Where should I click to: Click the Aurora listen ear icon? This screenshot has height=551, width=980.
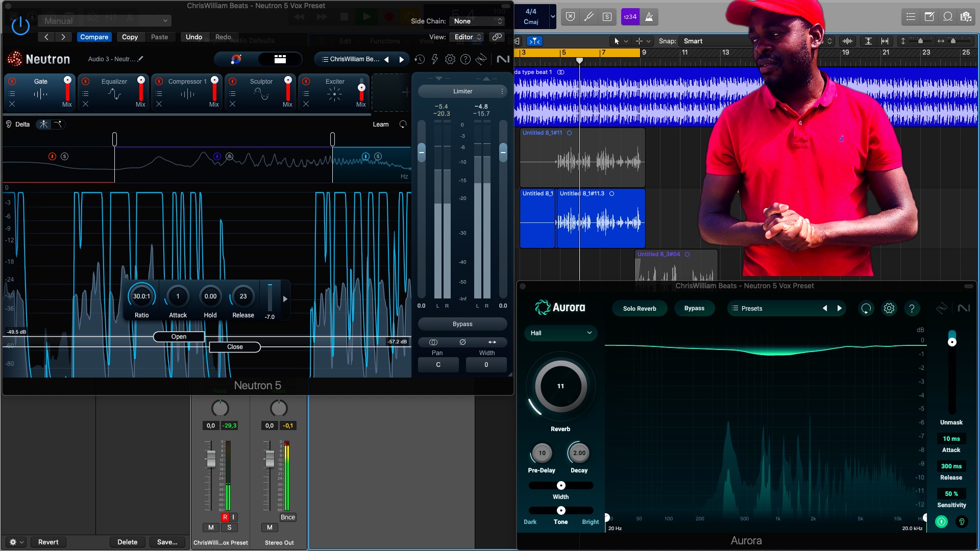[962, 521]
